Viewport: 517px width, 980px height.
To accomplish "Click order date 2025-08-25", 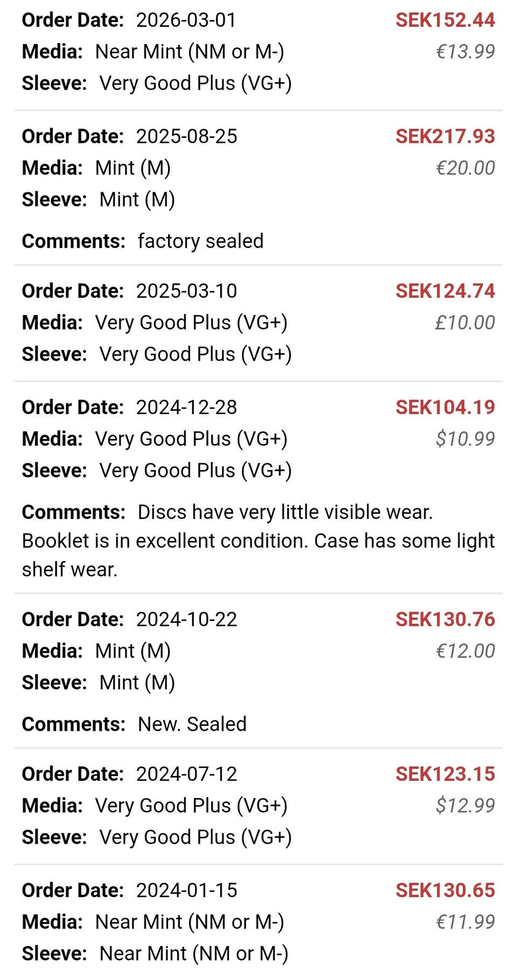I will pyautogui.click(x=186, y=137).
